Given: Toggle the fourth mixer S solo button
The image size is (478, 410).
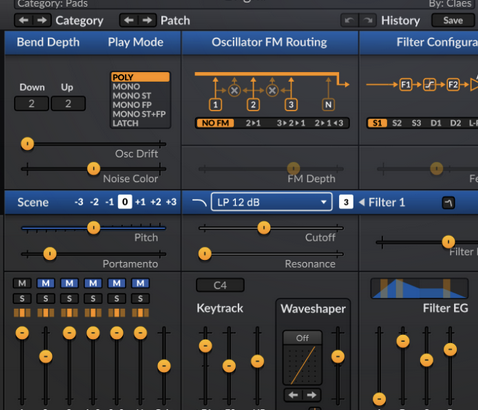Looking at the screenshot, I should coord(93,298).
